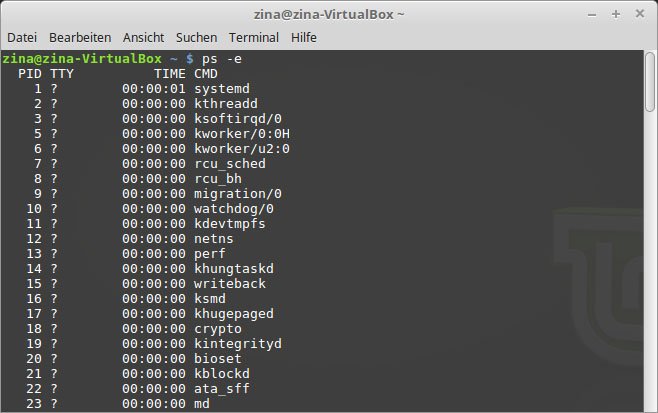Click the ps -e command text
Viewport: 658px width, 413px height.
click(x=222, y=59)
